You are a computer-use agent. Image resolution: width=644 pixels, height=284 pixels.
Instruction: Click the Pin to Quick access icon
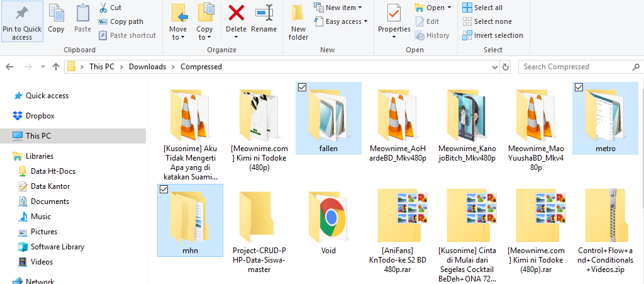pyautogui.click(x=22, y=14)
